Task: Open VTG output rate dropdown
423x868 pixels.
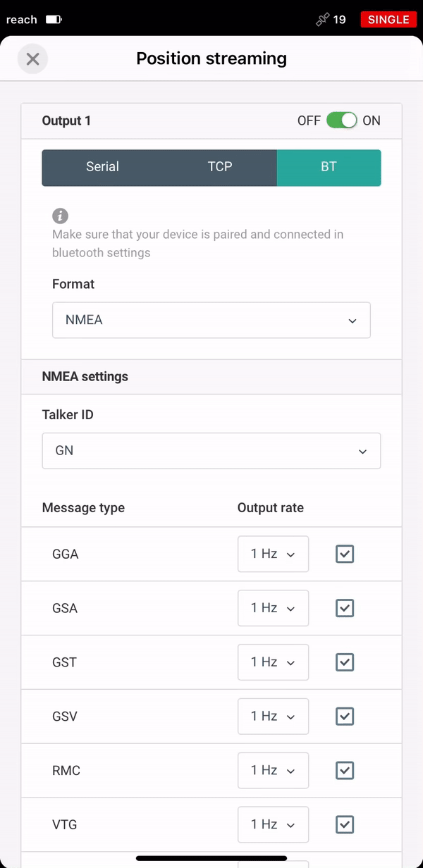Action: coord(274,824)
